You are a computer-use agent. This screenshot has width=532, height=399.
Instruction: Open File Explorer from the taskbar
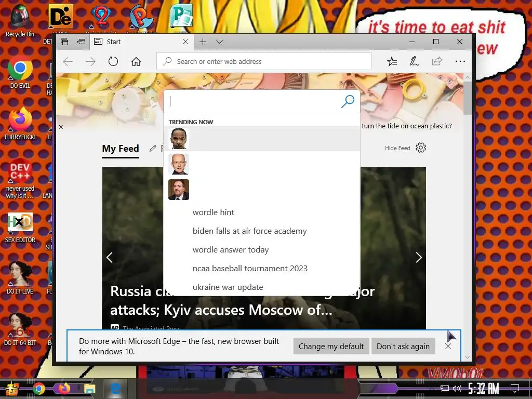tap(89, 389)
